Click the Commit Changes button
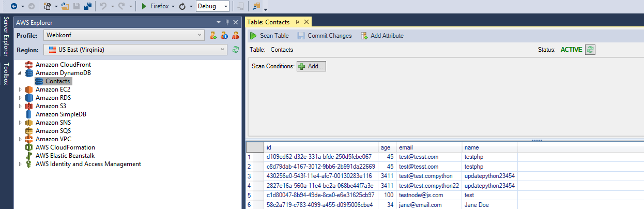Image resolution: width=644 pixels, height=209 pixels. click(x=325, y=36)
